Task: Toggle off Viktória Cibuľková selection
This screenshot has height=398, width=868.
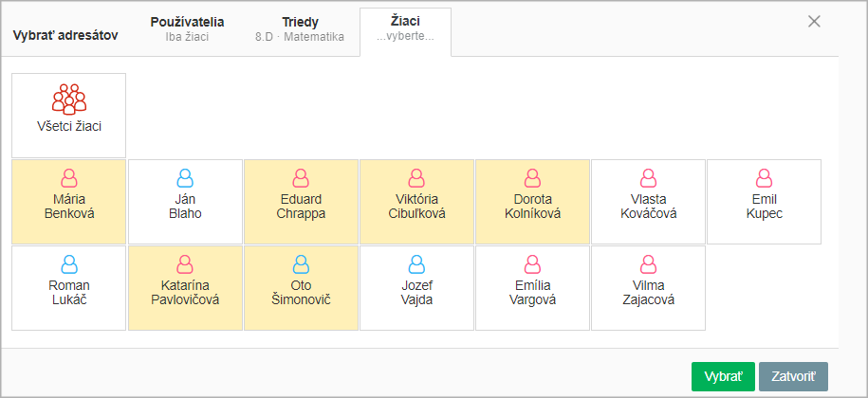Action: 416,202
